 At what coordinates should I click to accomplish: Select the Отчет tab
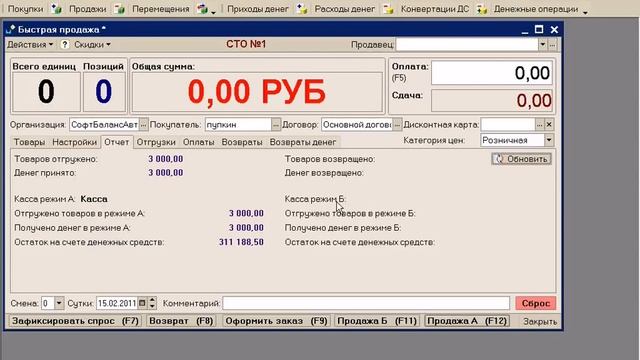tap(117, 142)
